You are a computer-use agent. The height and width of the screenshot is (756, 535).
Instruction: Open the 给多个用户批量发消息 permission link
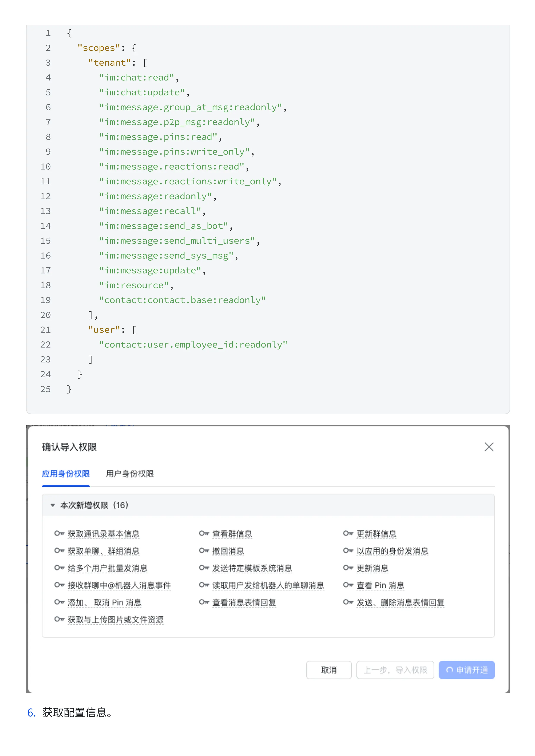(107, 568)
